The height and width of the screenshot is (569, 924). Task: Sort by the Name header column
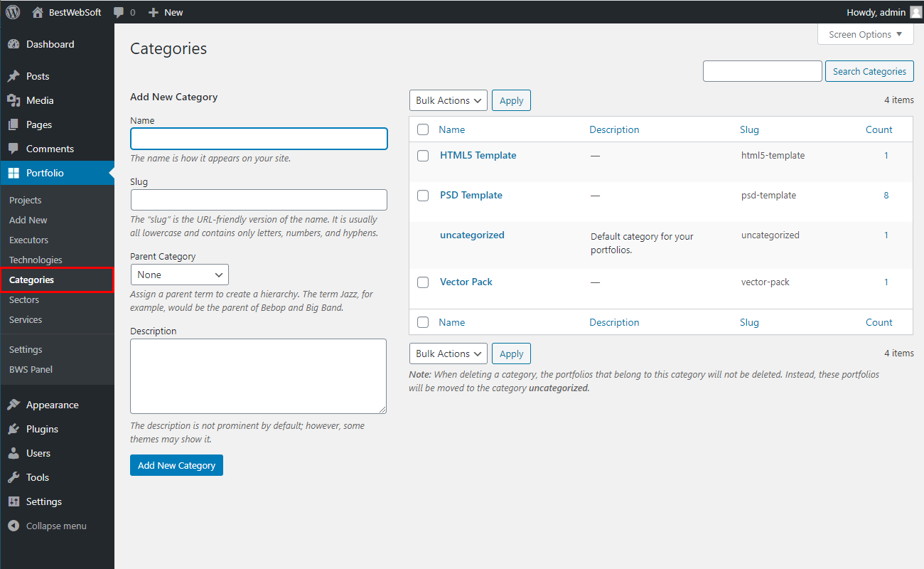452,129
